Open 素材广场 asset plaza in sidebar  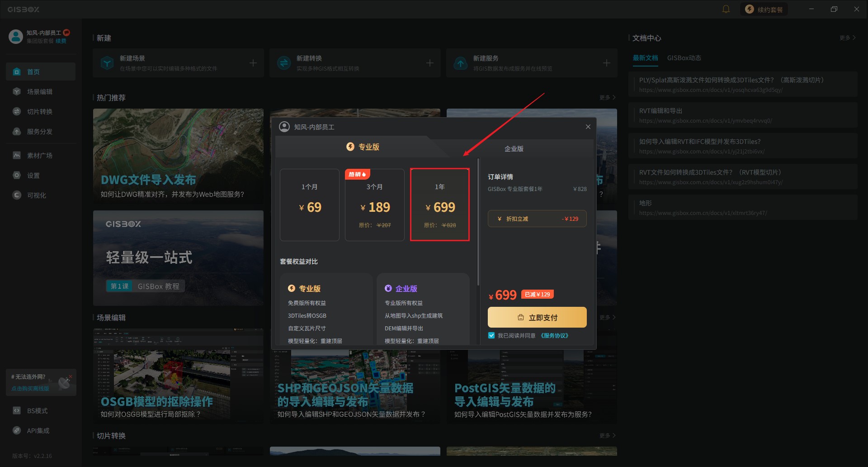tap(41, 156)
